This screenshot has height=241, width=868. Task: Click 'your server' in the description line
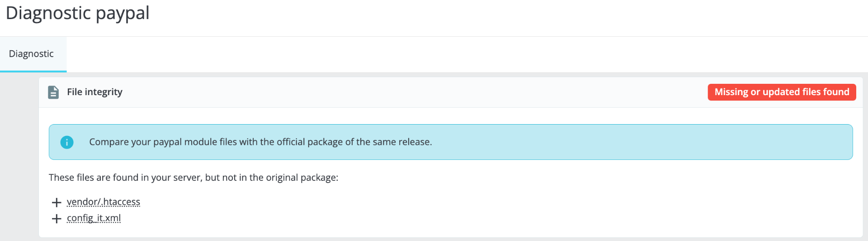[x=175, y=178]
